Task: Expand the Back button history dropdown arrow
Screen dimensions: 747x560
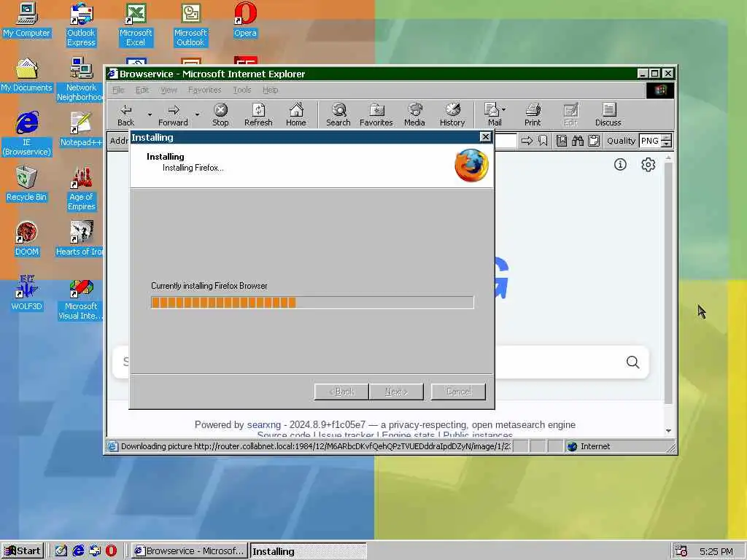Action: (149, 114)
